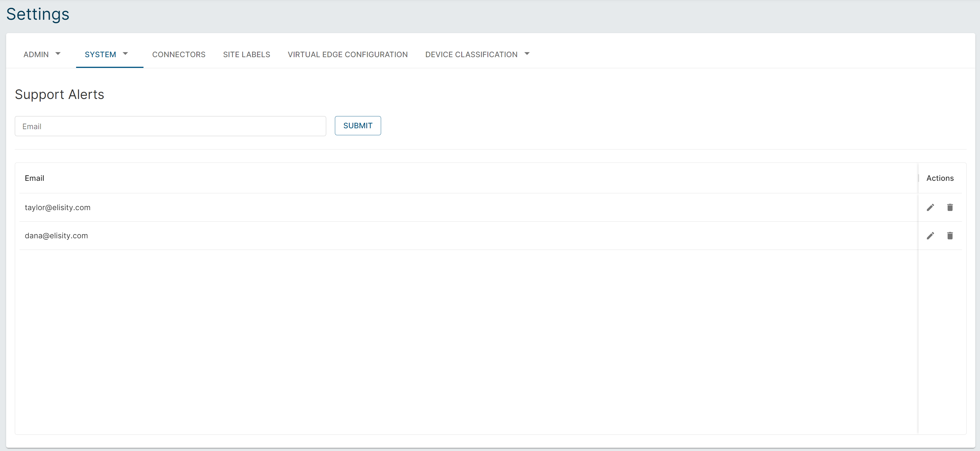Delete the taylor@elisity.com alert email

950,207
